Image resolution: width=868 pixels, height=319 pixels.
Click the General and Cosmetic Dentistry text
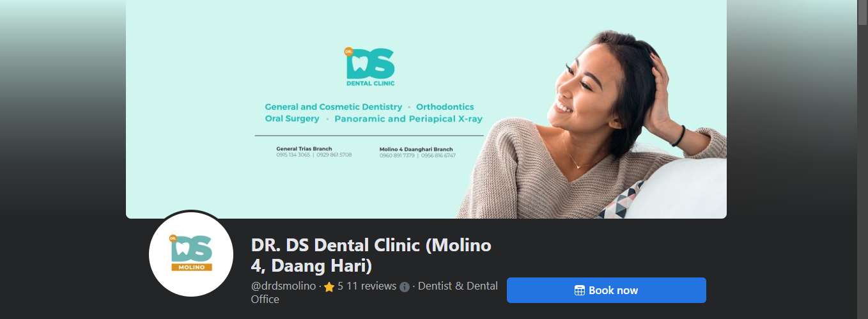(x=334, y=107)
